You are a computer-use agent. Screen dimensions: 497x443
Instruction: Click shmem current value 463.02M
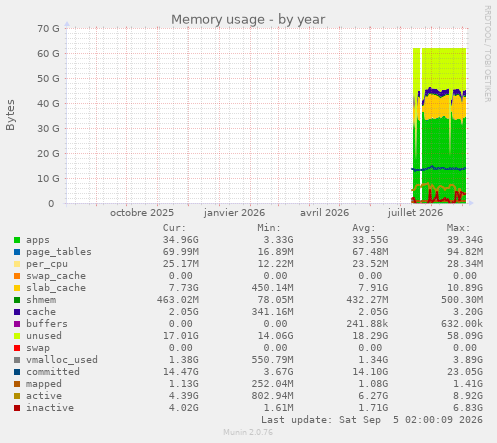pyautogui.click(x=178, y=300)
